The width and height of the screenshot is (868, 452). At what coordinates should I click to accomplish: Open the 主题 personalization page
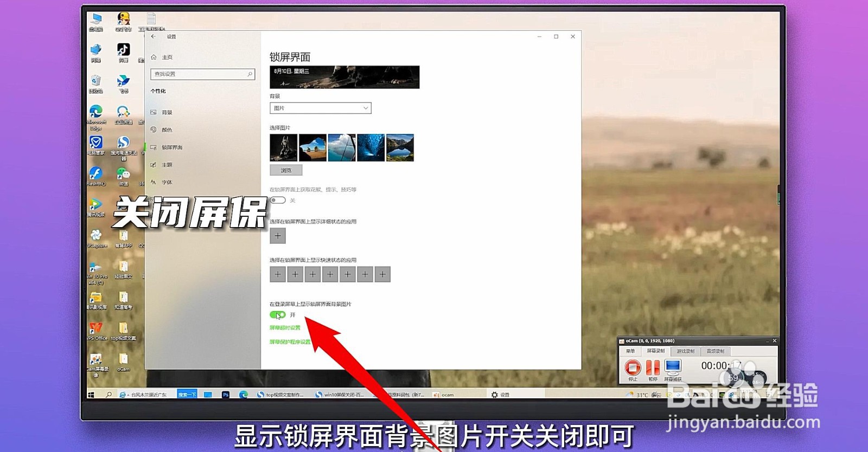click(x=162, y=164)
